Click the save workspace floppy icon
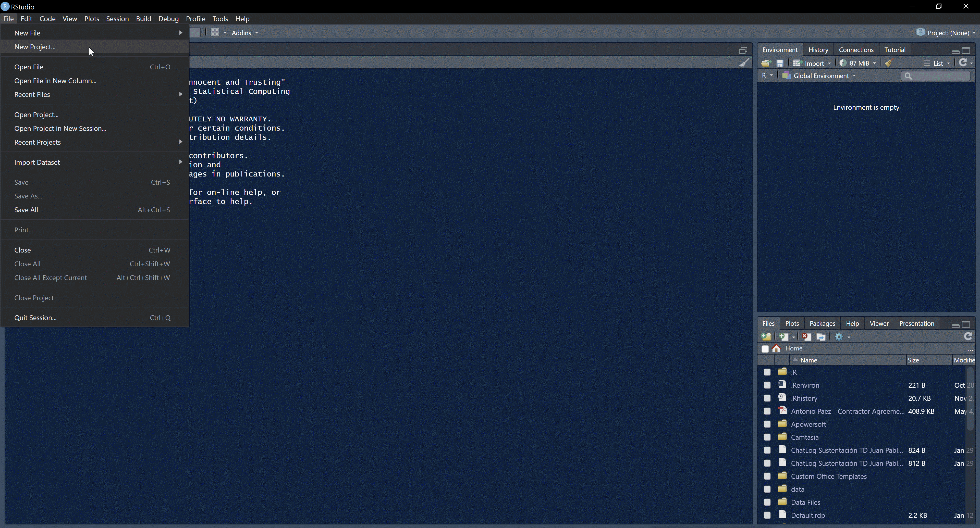The image size is (980, 528). pyautogui.click(x=780, y=63)
